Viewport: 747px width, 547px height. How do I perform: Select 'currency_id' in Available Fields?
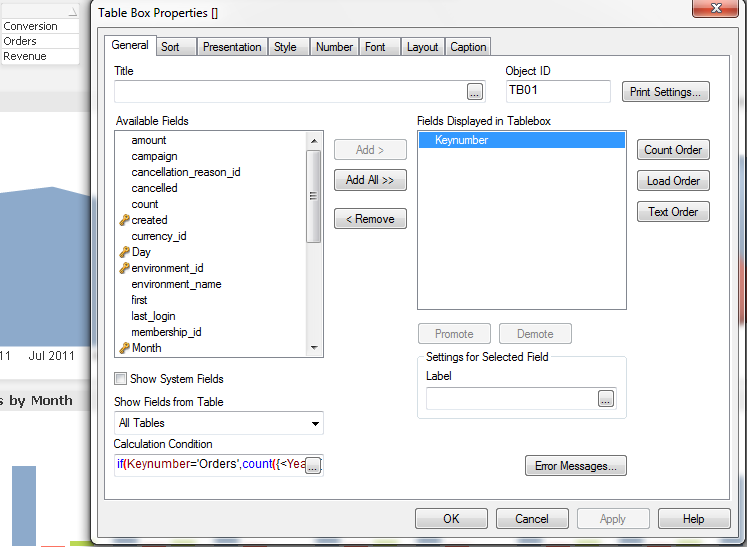[x=159, y=236]
